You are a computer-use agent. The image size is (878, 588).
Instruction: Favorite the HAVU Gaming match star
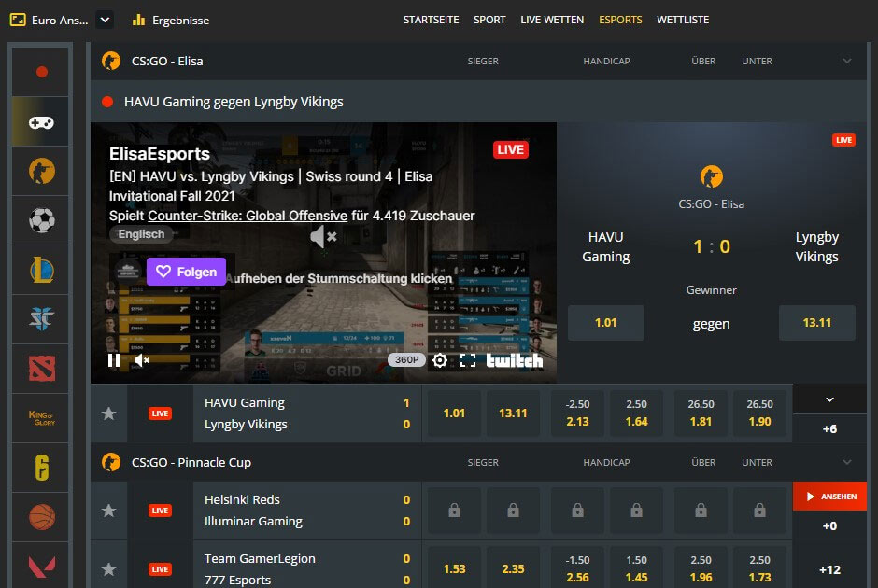point(108,413)
